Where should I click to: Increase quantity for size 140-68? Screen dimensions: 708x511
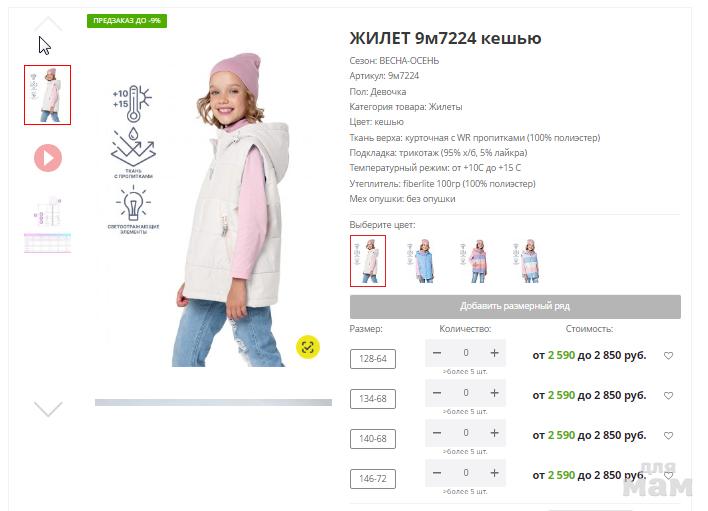tap(494, 433)
